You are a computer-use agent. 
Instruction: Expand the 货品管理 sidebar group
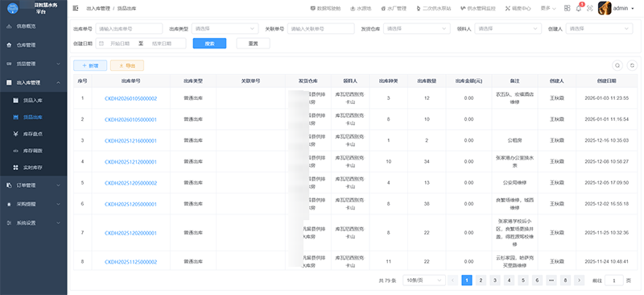33,64
